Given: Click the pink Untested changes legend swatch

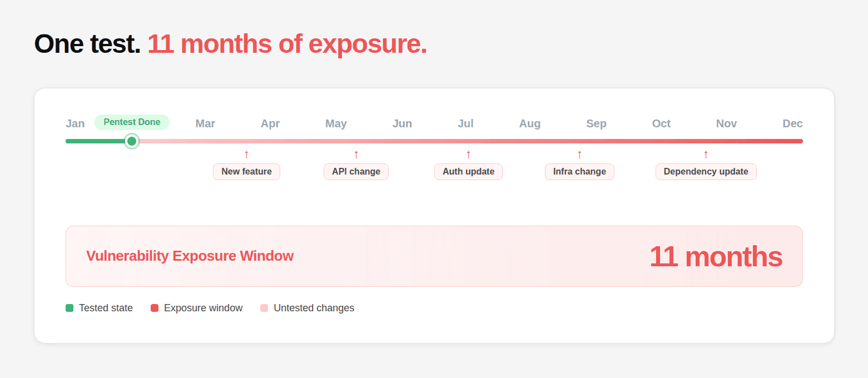Looking at the screenshot, I should click(264, 308).
